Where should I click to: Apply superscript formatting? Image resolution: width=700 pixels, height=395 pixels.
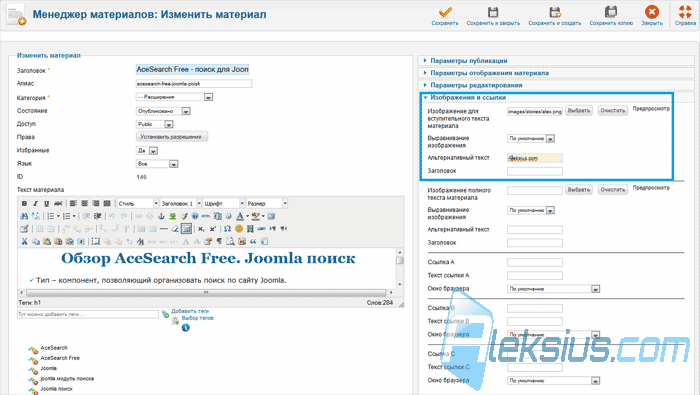pyautogui.click(x=213, y=229)
